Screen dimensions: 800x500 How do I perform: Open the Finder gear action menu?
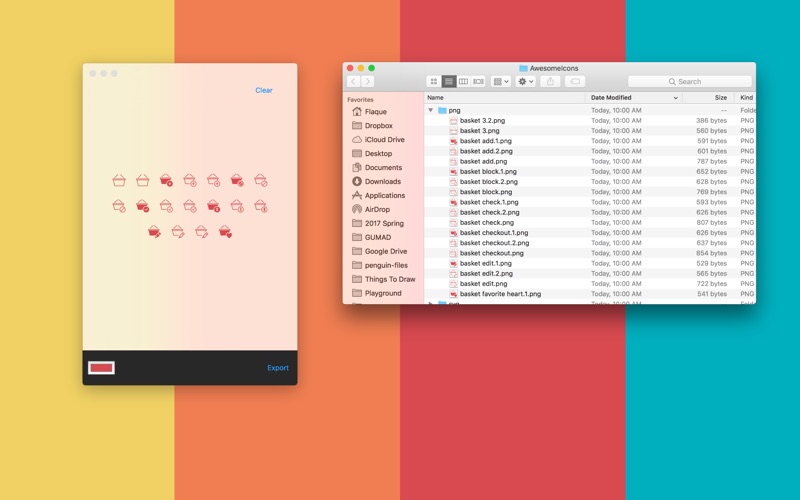(526, 82)
